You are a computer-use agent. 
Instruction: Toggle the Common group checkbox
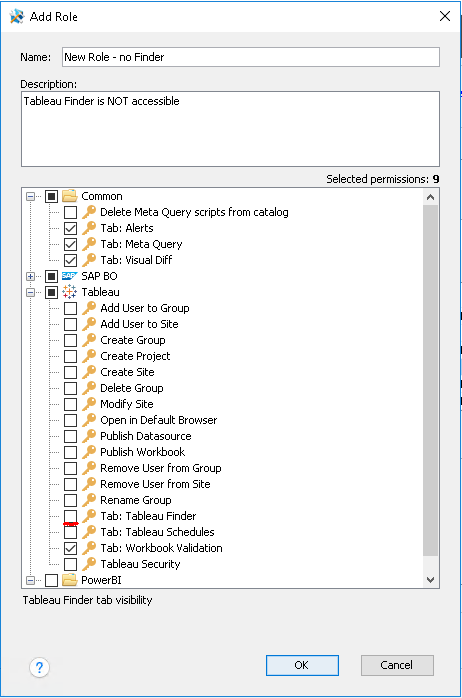[52, 196]
